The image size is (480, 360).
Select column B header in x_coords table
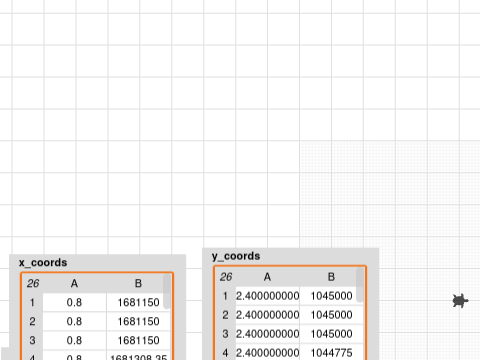[138, 284]
